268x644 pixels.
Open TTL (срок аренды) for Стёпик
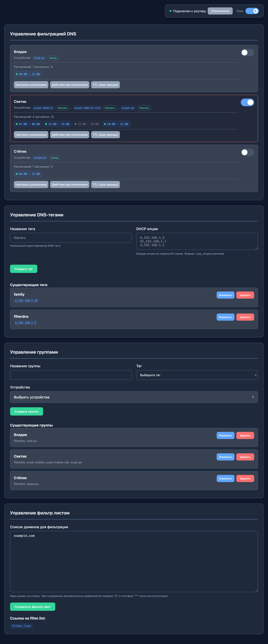[x=105, y=185]
